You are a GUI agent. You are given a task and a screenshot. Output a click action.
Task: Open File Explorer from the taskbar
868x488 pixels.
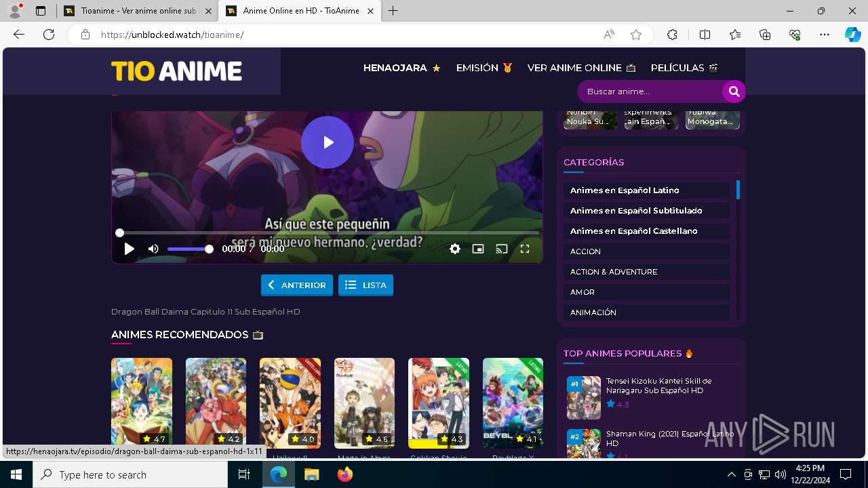312,474
